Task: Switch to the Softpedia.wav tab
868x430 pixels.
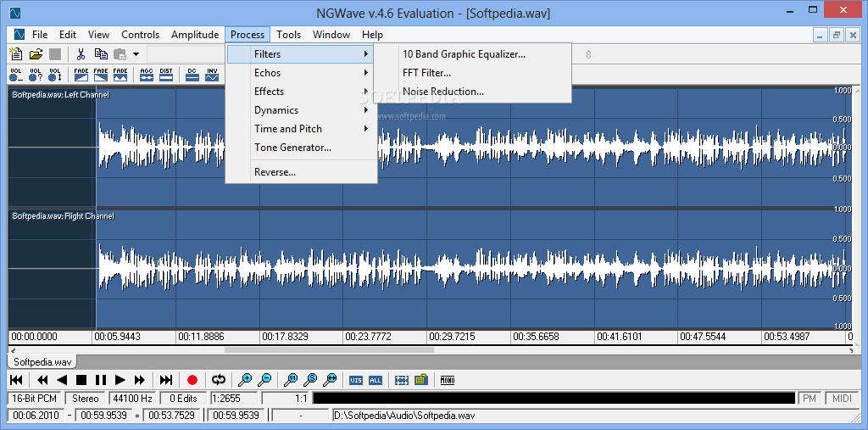Action: click(42, 362)
